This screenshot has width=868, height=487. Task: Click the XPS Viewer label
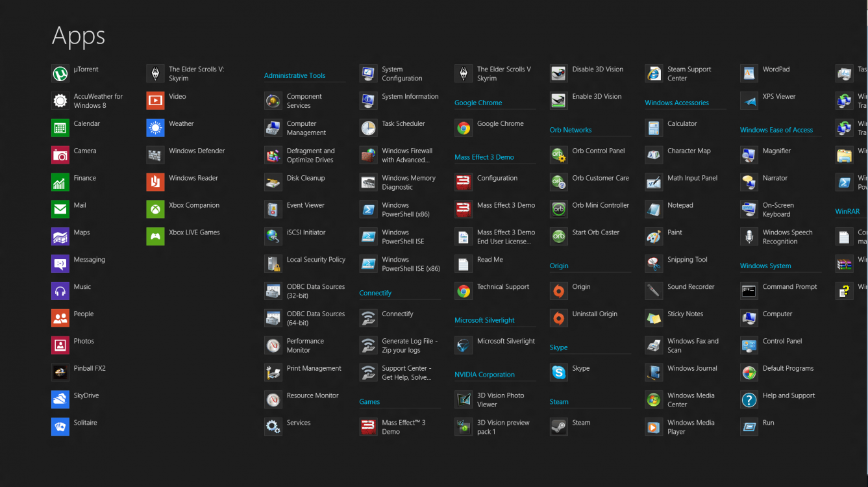779,97
